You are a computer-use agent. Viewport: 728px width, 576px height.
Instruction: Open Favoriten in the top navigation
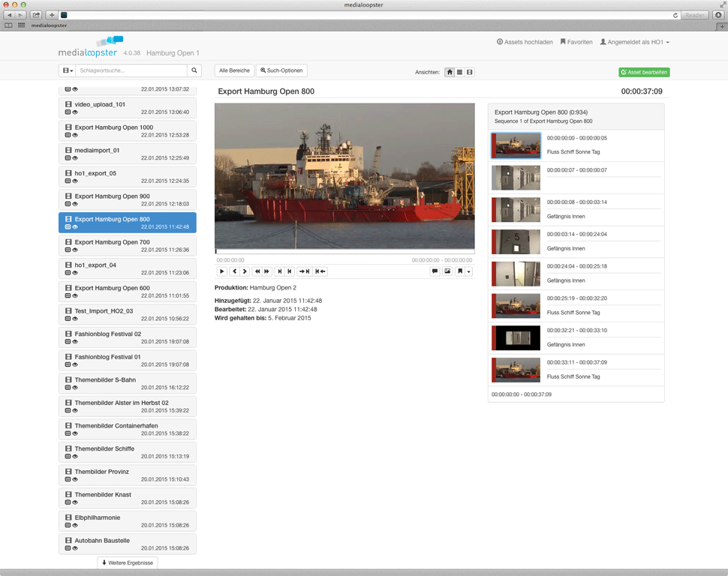(x=576, y=43)
